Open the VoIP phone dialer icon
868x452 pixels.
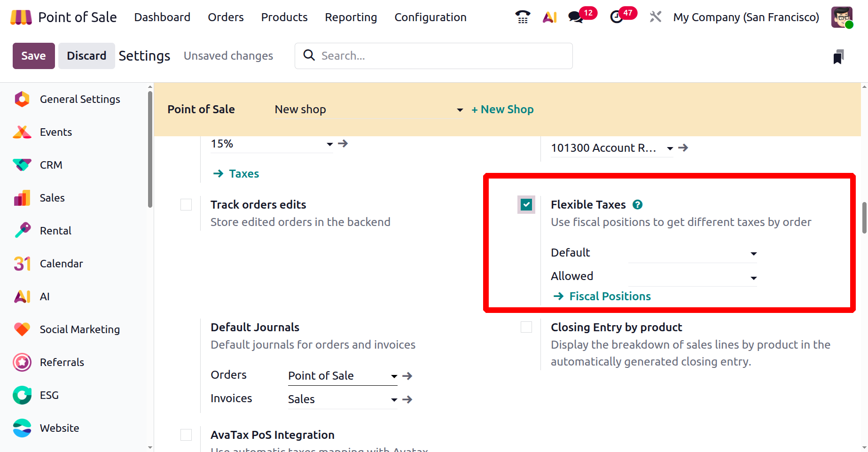point(523,17)
